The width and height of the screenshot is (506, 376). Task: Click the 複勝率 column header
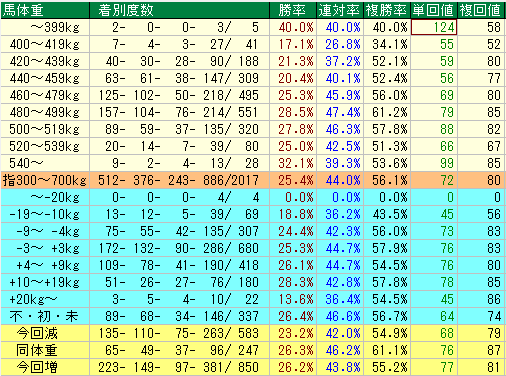(387, 10)
